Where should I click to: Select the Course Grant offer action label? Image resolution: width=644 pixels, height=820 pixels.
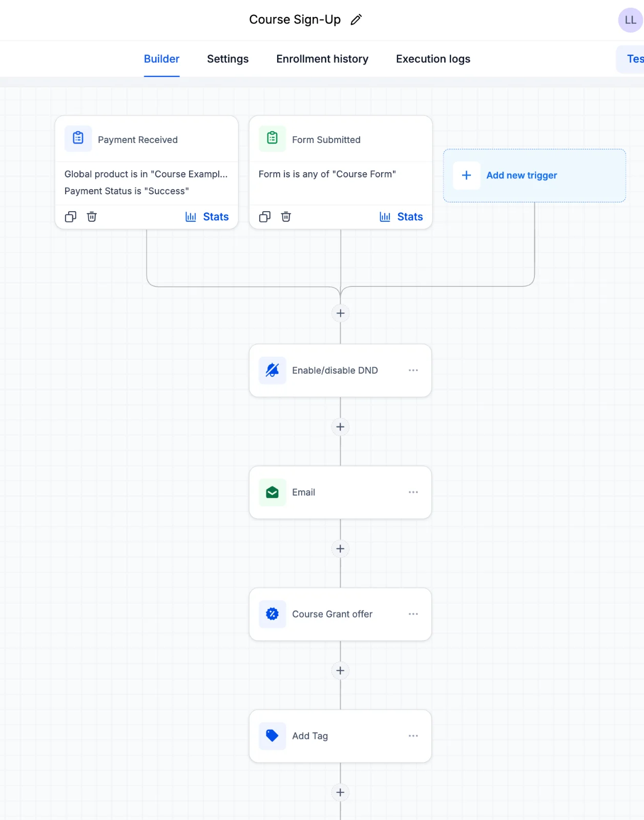pyautogui.click(x=332, y=614)
